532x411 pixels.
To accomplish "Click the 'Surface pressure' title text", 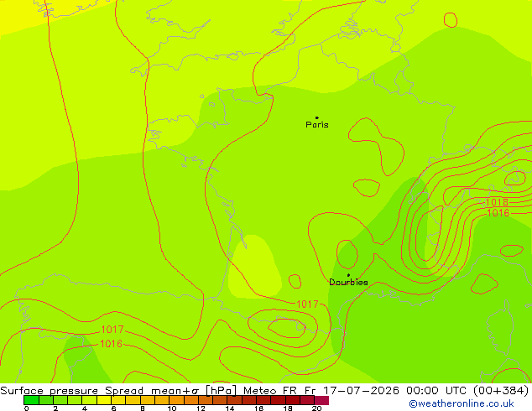I will click(x=50, y=391).
